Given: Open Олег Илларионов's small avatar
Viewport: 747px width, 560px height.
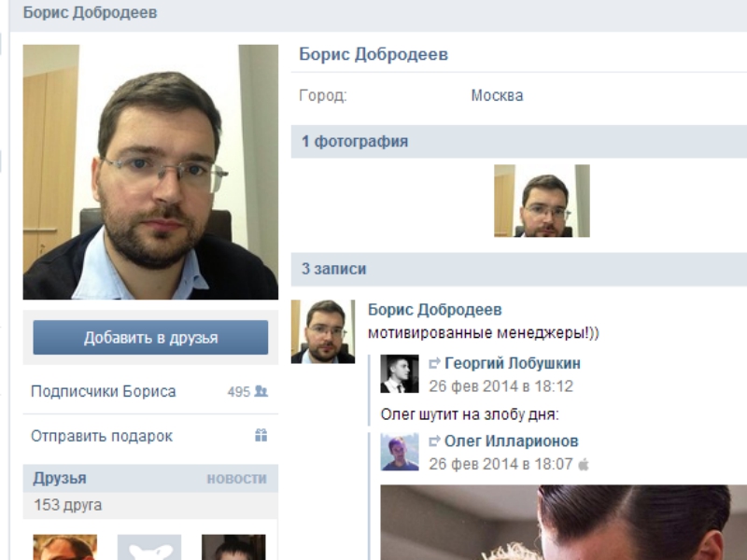Looking at the screenshot, I should tap(400, 452).
